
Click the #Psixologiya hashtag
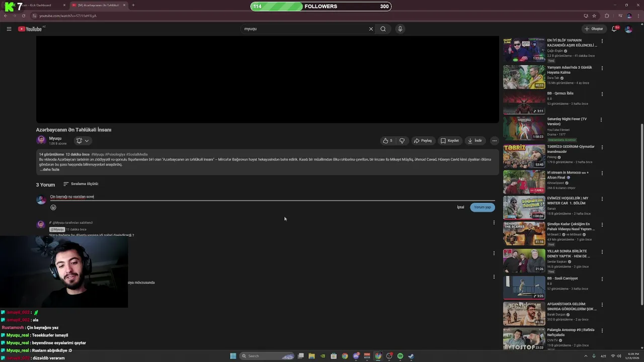(115, 154)
